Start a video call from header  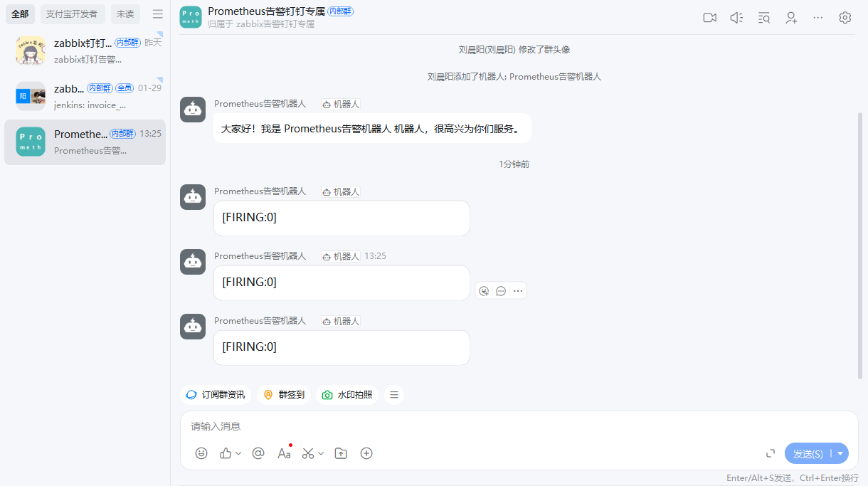tap(709, 18)
